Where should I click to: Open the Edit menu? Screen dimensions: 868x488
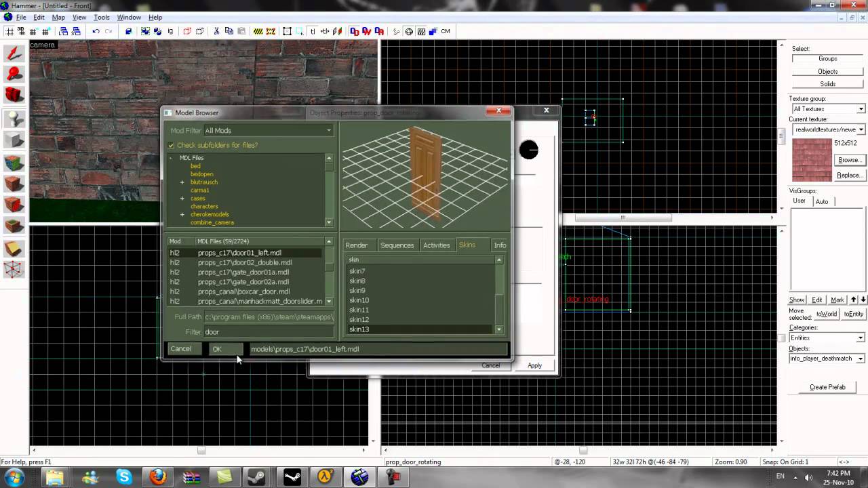click(39, 17)
